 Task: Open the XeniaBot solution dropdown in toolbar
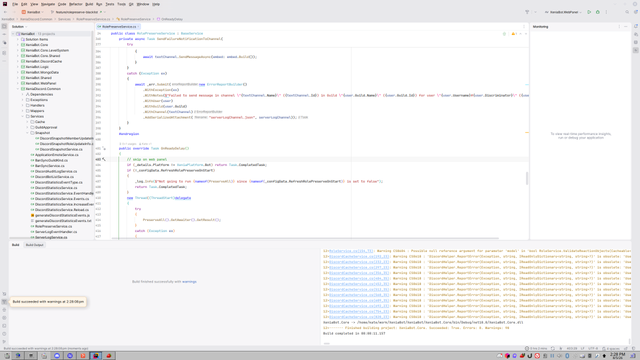coord(33,12)
